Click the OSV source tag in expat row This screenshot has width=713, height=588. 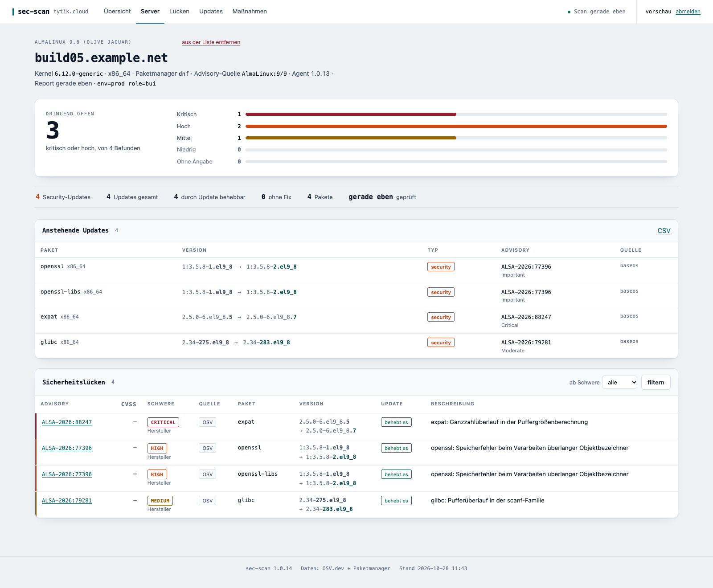207,422
